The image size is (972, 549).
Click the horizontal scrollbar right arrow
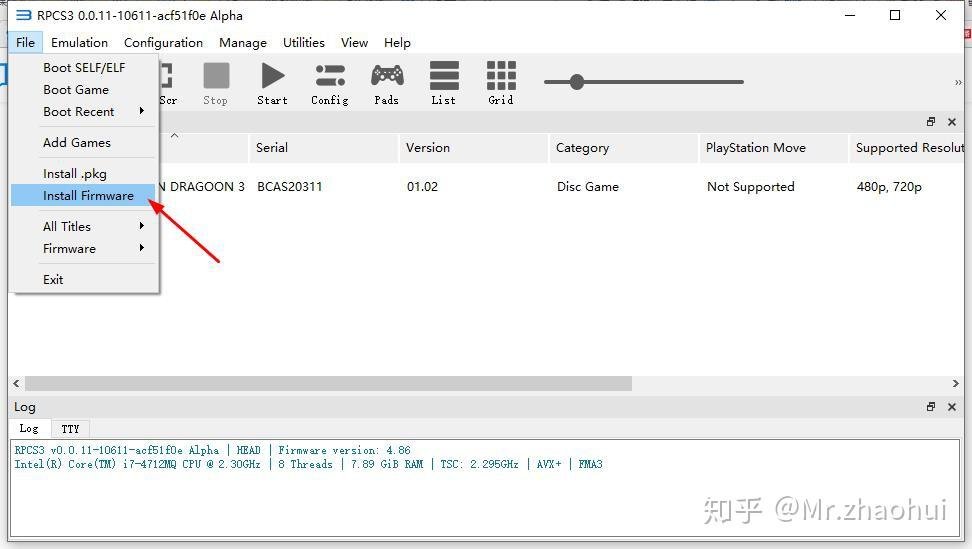956,384
